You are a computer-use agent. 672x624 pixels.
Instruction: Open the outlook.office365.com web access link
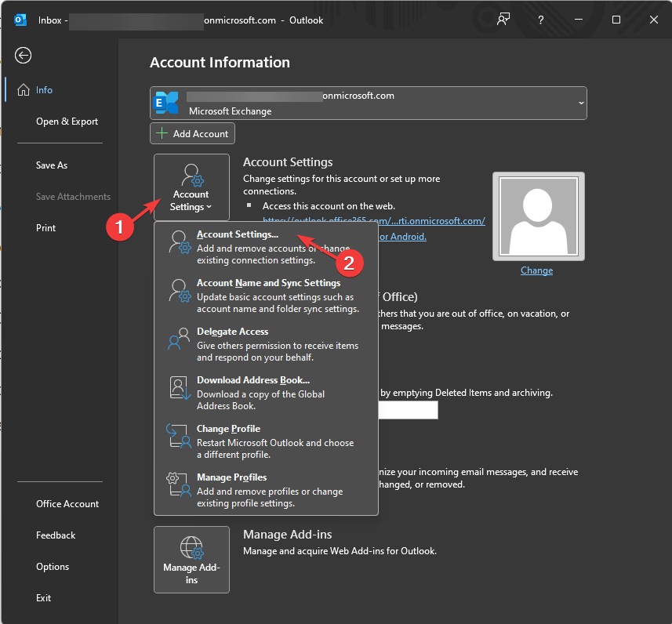tap(374, 221)
